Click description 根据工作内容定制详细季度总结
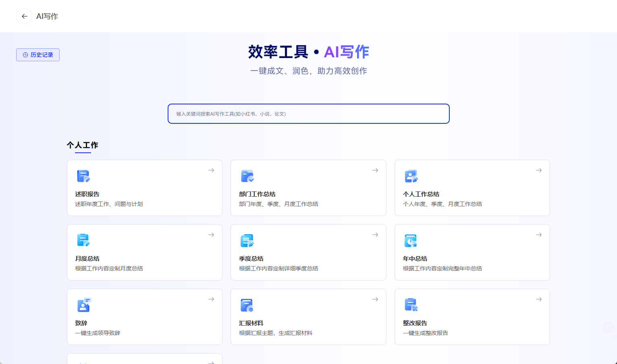This screenshot has height=364, width=617. pyautogui.click(x=278, y=268)
